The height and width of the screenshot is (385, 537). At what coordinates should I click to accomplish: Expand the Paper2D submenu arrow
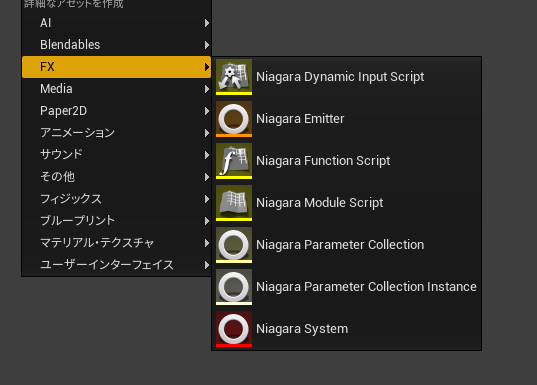207,111
